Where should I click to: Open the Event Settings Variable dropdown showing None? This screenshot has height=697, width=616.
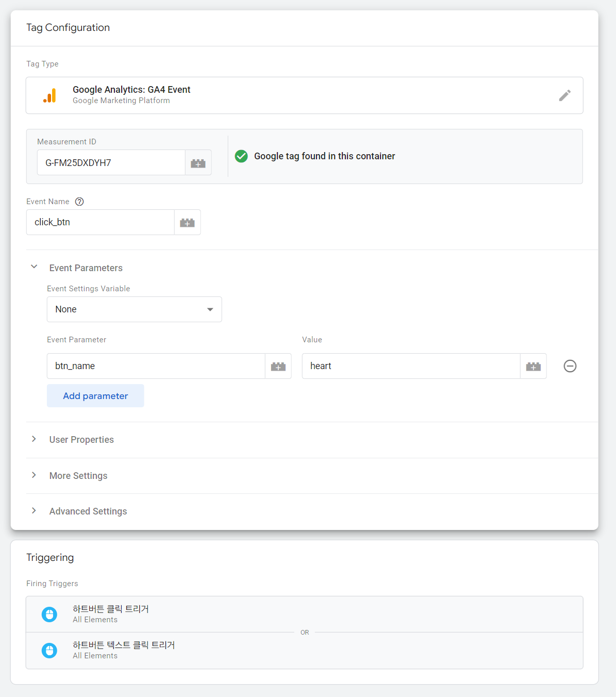click(x=135, y=309)
